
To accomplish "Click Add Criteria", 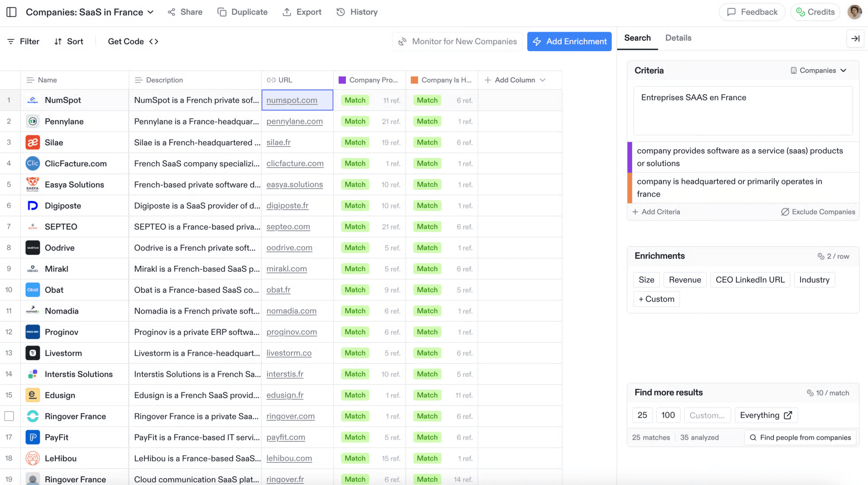I will click(x=656, y=212).
